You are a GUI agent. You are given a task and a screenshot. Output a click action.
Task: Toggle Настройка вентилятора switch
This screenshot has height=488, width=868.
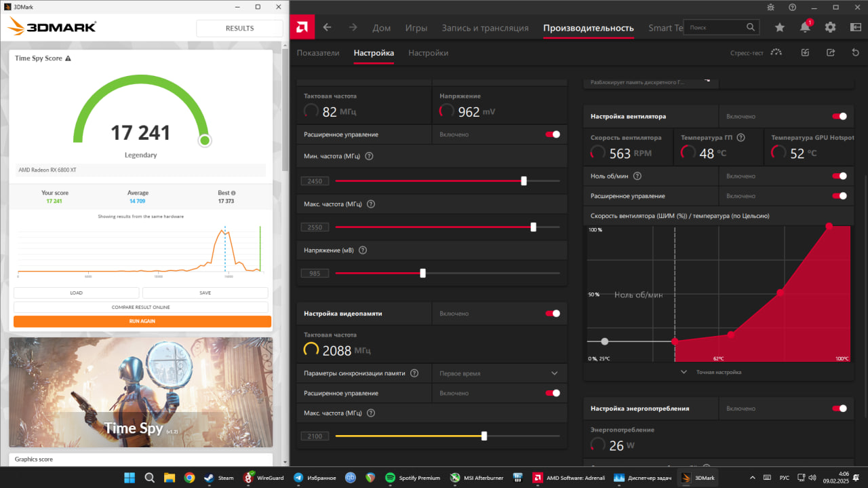(840, 116)
